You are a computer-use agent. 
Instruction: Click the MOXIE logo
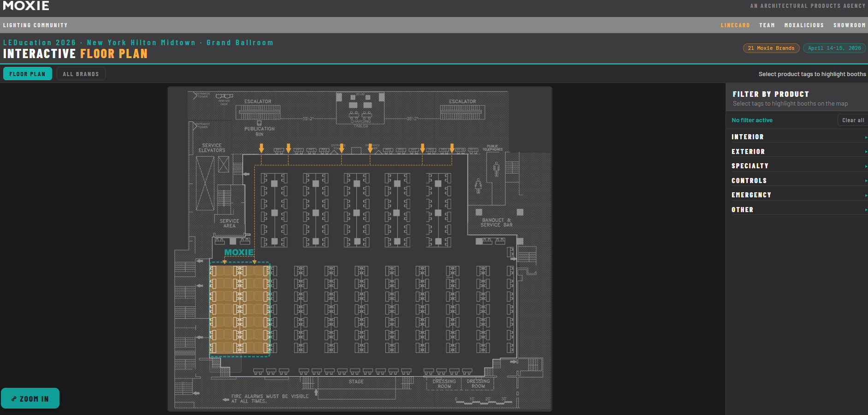tap(26, 6)
